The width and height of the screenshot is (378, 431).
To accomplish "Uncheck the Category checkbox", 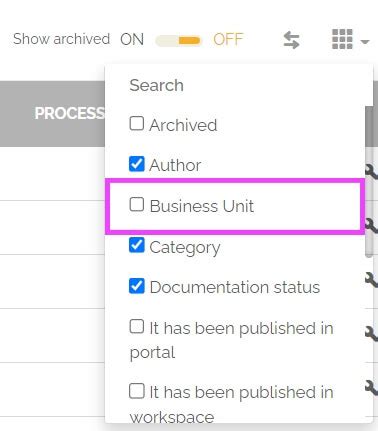I will click(x=137, y=245).
